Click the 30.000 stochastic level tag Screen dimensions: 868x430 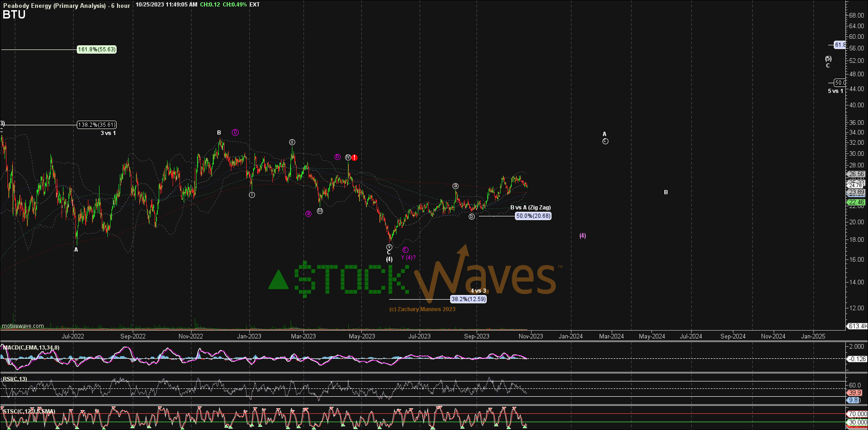pos(857,422)
